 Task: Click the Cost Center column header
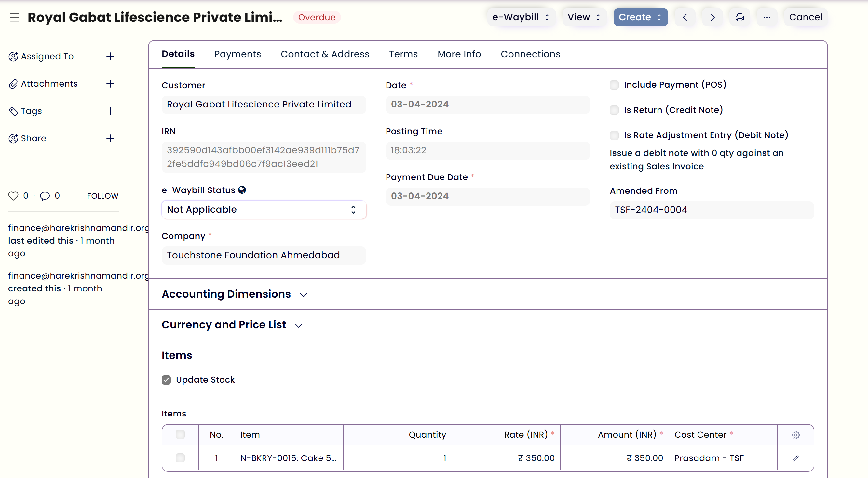click(x=723, y=435)
